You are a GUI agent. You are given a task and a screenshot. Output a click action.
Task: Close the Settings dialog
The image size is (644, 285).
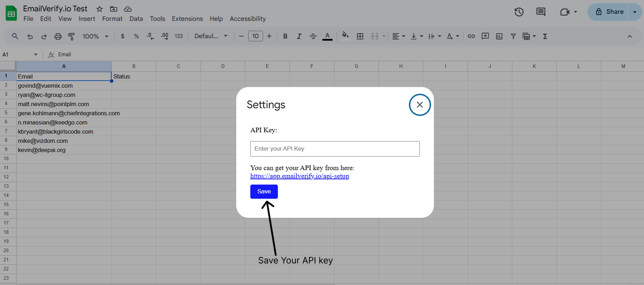[x=420, y=105]
